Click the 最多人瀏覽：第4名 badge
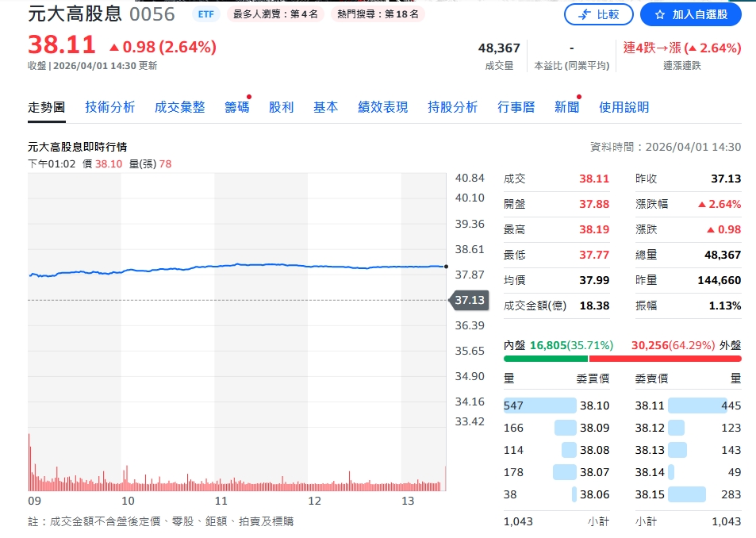The image size is (756, 538). pos(275,13)
